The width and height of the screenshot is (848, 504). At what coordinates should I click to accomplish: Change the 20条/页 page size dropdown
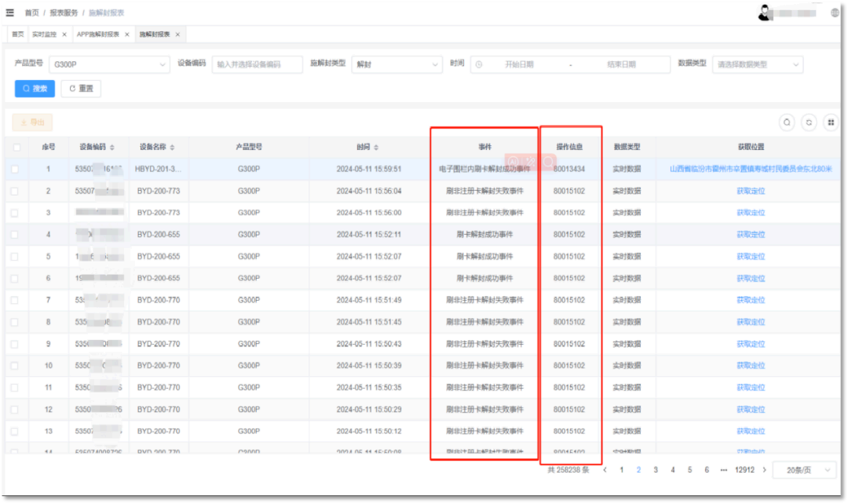point(804,470)
